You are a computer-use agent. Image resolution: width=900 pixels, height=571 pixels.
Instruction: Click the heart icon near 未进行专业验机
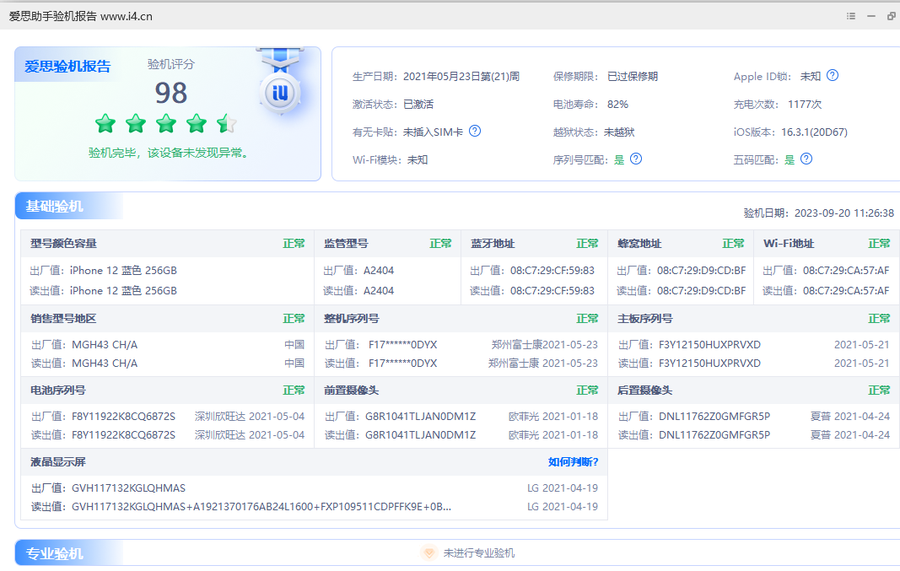pyautogui.click(x=428, y=553)
